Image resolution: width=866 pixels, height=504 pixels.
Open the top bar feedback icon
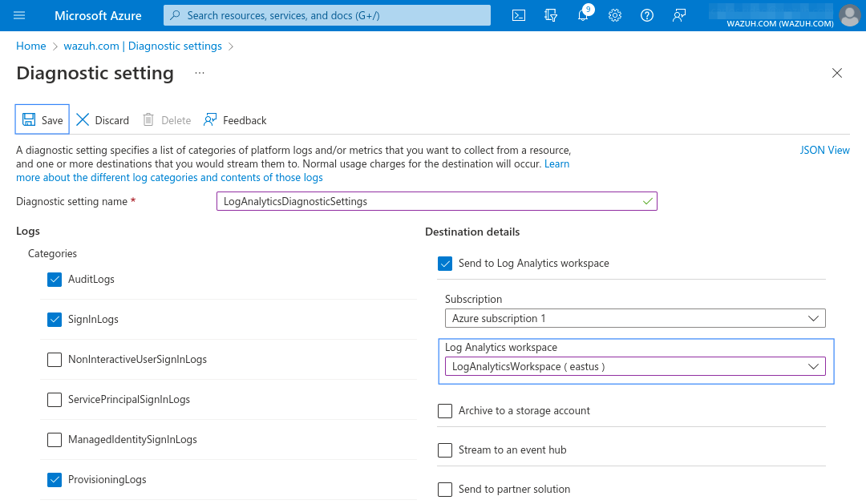(x=679, y=15)
